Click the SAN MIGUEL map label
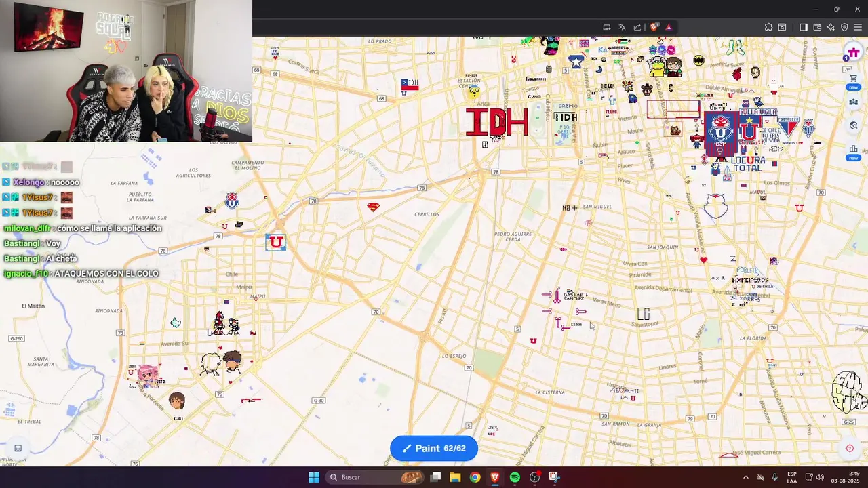Viewport: 868px width, 488px height. pyautogui.click(x=597, y=207)
